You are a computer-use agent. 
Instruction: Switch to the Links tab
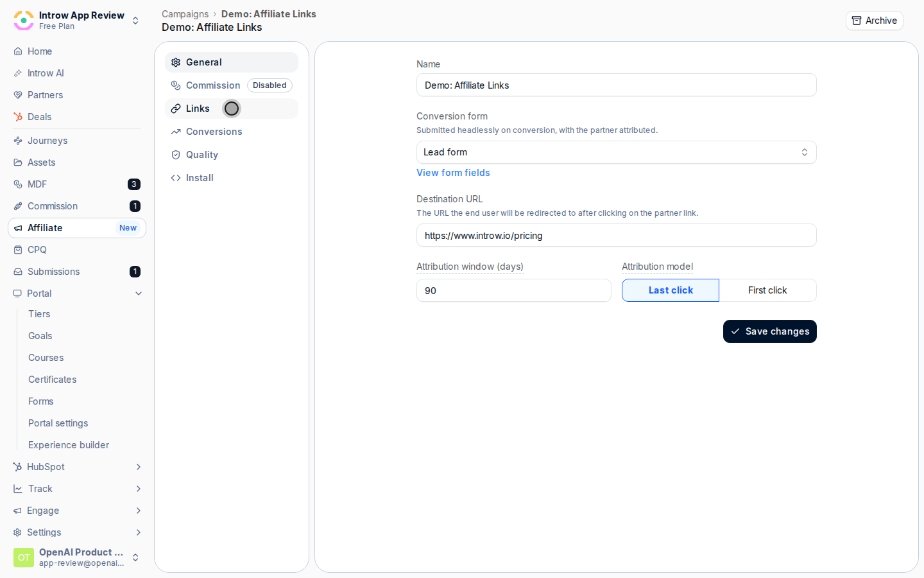tap(232, 109)
